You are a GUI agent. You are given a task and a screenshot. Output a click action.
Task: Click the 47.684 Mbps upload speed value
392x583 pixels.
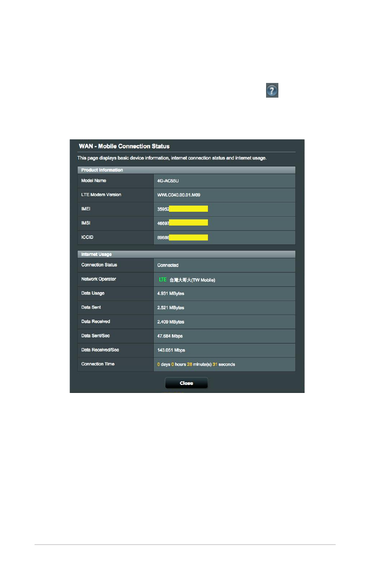pos(169,336)
